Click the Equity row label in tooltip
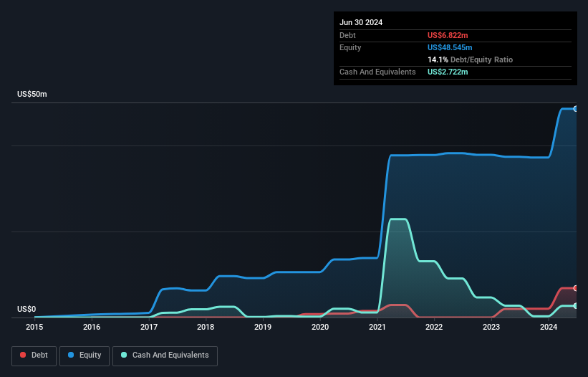Screen dimensions: 588x377 pyautogui.click(x=350, y=47)
